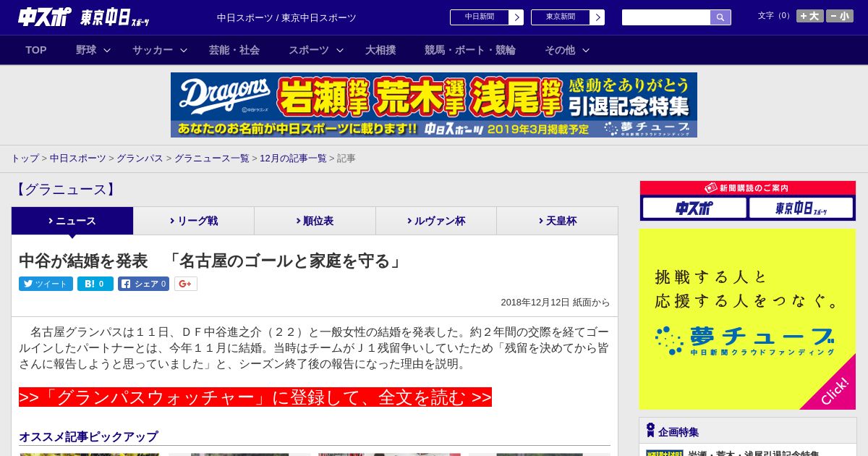Increase the font size with +大 button
This screenshot has height=456, width=868.
click(x=810, y=16)
